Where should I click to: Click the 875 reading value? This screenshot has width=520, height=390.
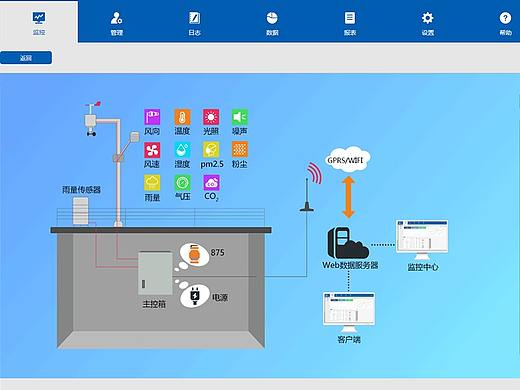tap(217, 253)
